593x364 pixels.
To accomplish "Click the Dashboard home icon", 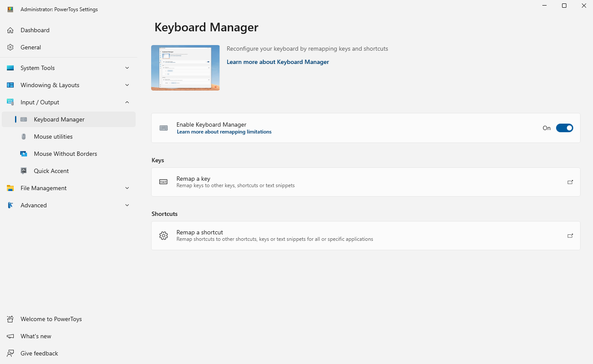I will point(10,30).
